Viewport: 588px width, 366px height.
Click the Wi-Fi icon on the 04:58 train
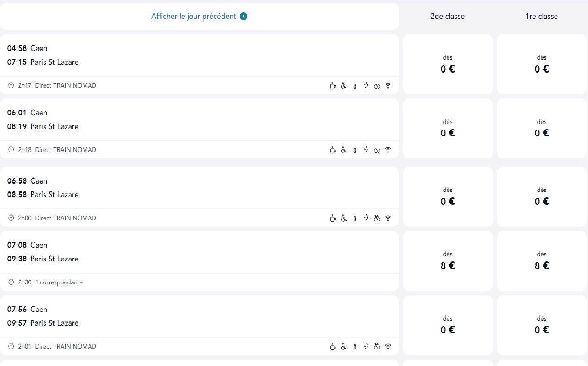point(388,85)
